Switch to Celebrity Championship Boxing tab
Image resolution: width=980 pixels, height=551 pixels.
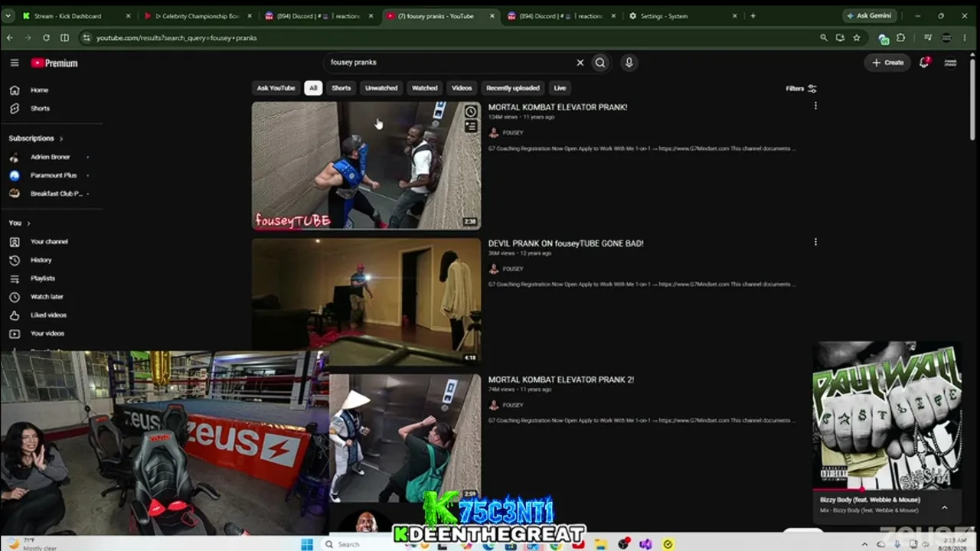[199, 15]
